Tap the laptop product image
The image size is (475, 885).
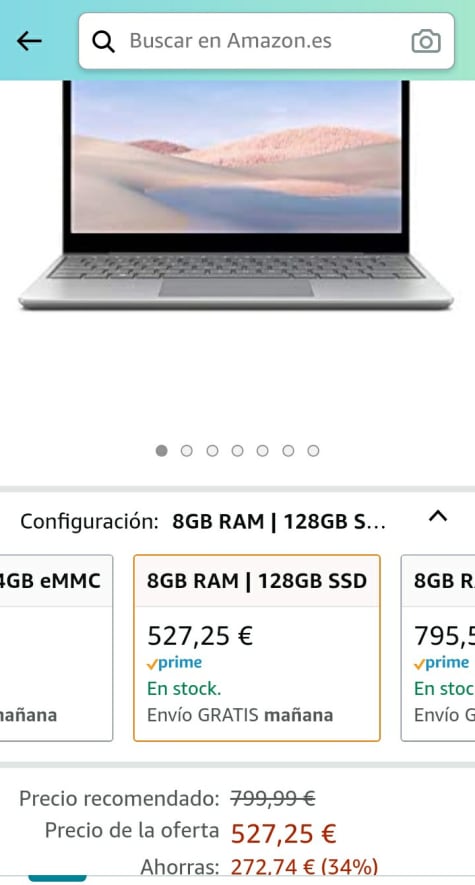coord(236,195)
